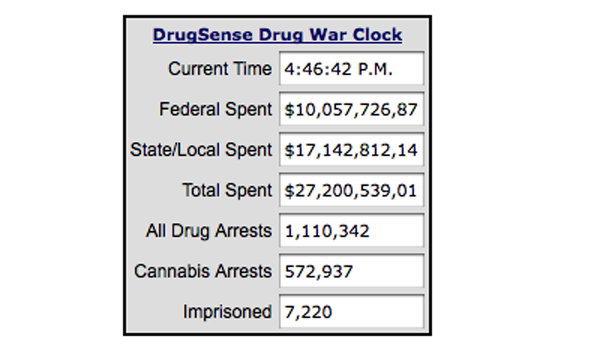
Task: Click the Current Time field
Action: pyautogui.click(x=352, y=69)
